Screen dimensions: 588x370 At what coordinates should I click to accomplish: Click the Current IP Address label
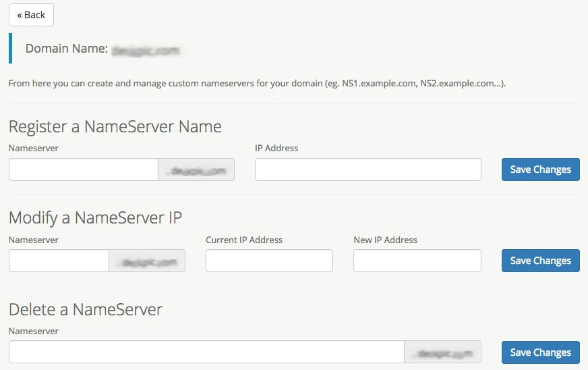tap(243, 240)
